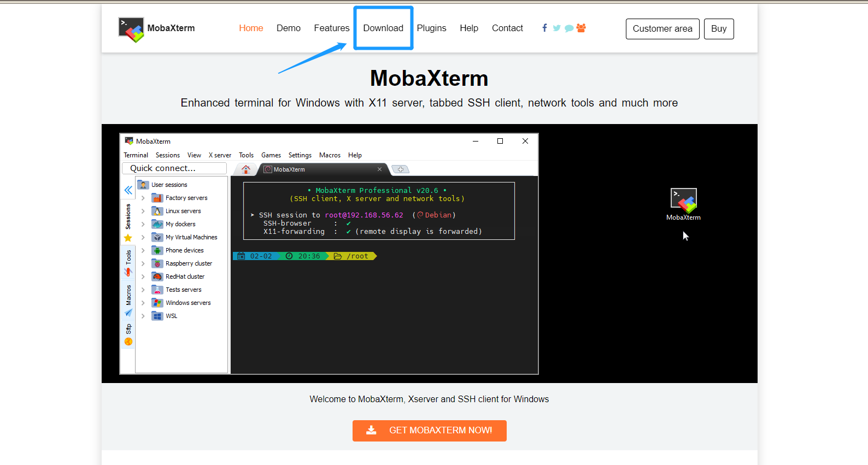Open the X server menu
Viewport: 868px width, 465px height.
coord(220,155)
